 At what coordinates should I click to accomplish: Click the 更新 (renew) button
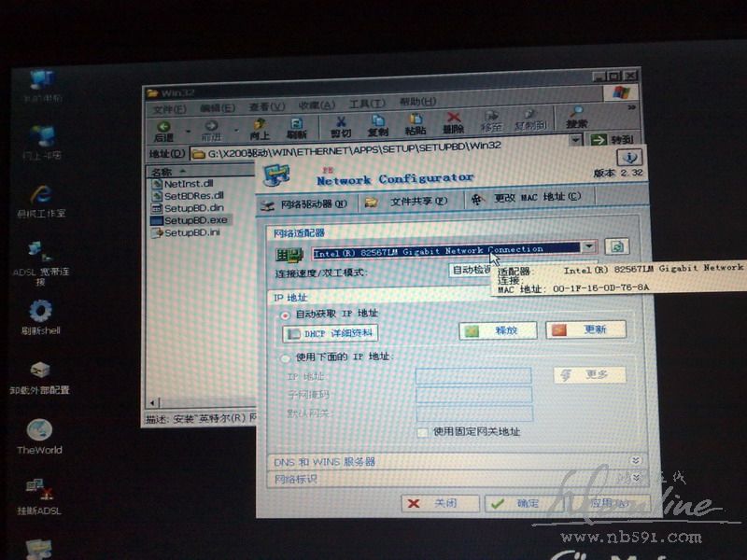click(586, 329)
